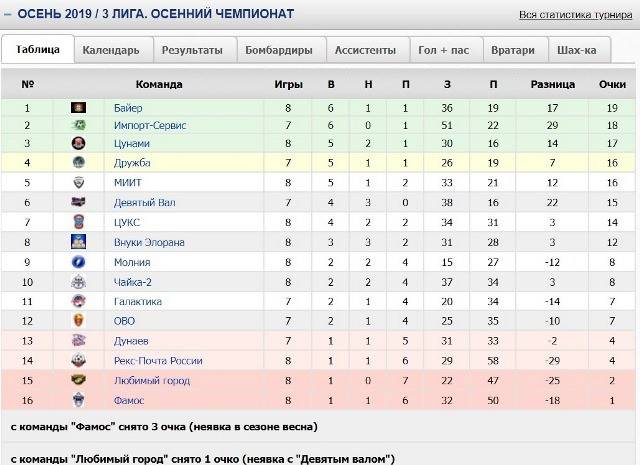Open the Шах-ка tab
The width and height of the screenshot is (640, 465).
coord(576,50)
